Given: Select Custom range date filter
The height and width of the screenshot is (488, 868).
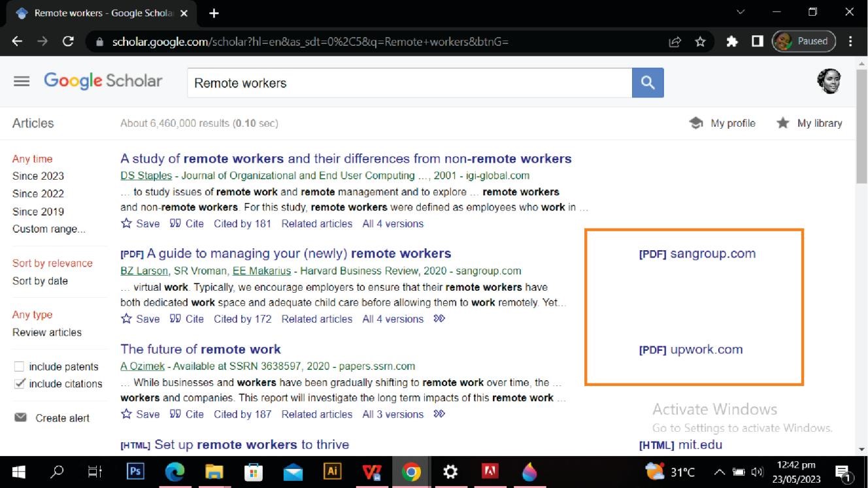Looking at the screenshot, I should 48,229.
